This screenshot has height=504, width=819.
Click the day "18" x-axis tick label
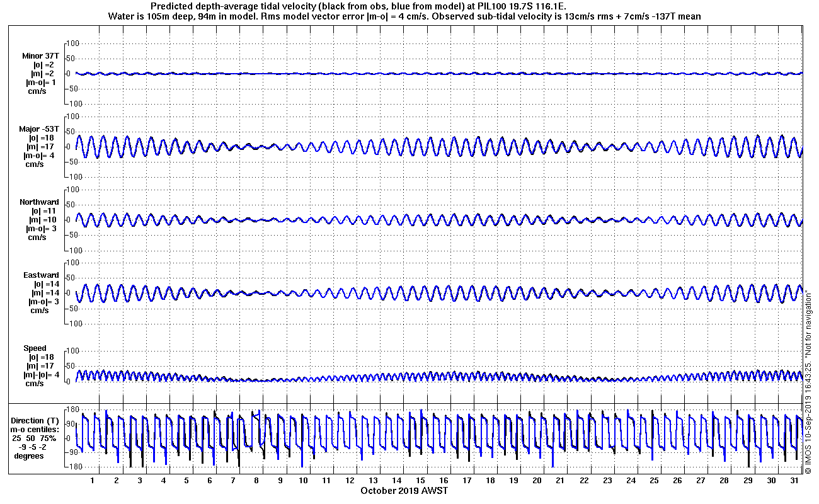[490, 480]
